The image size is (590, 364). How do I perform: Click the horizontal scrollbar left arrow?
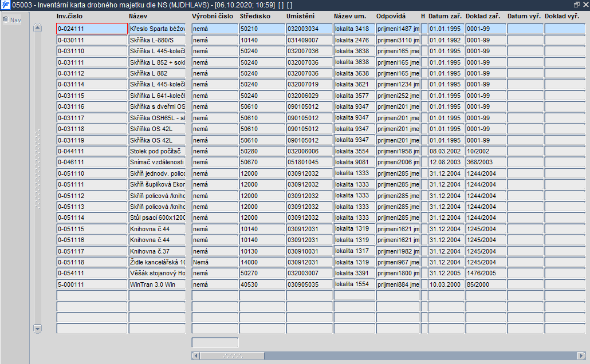[x=196, y=356]
